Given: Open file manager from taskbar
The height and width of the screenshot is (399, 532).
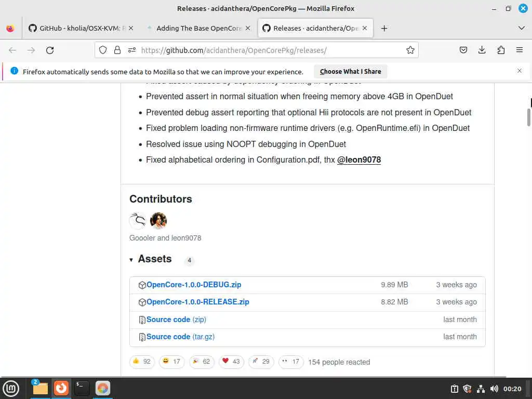Looking at the screenshot, I should click(40, 389).
